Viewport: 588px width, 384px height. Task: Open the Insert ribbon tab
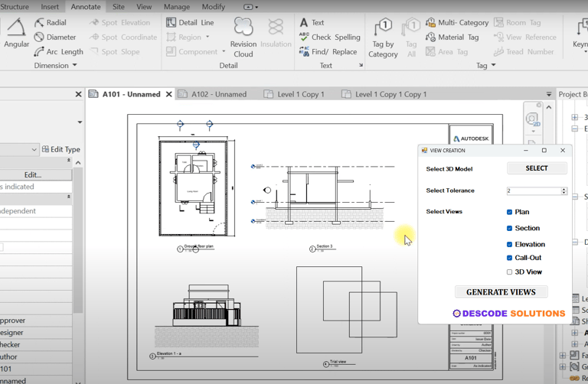[50, 7]
